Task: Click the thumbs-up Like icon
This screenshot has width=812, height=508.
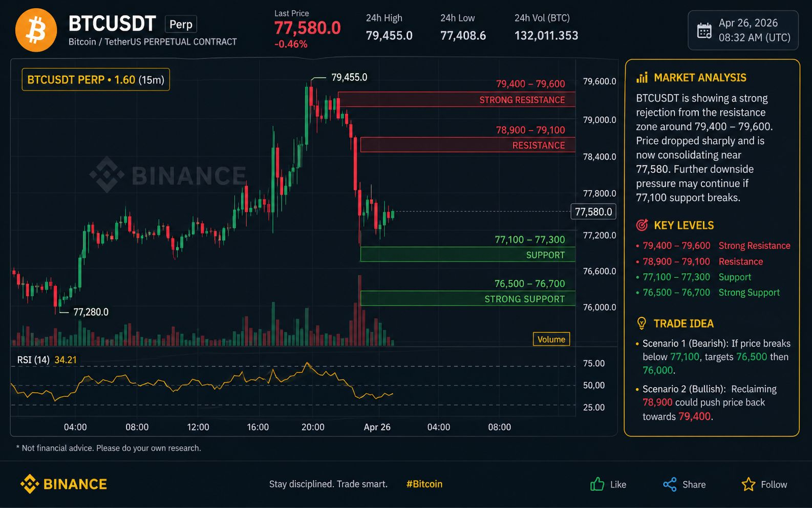Action: 597,484
